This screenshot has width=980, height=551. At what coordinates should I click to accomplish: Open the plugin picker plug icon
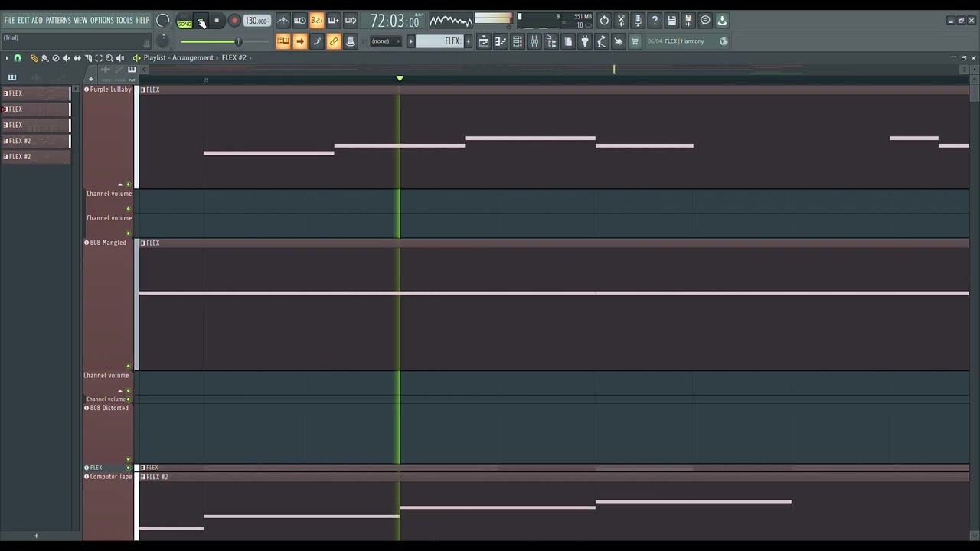(585, 41)
